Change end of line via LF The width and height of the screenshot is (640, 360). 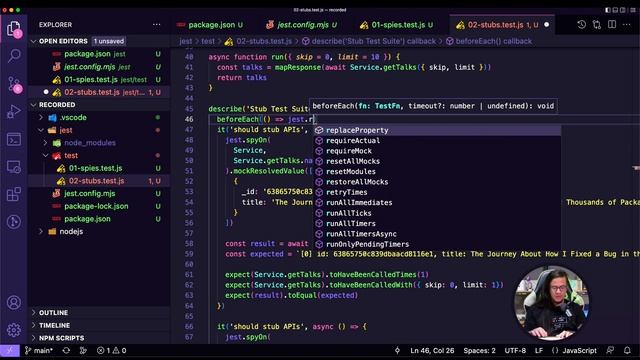click(539, 350)
